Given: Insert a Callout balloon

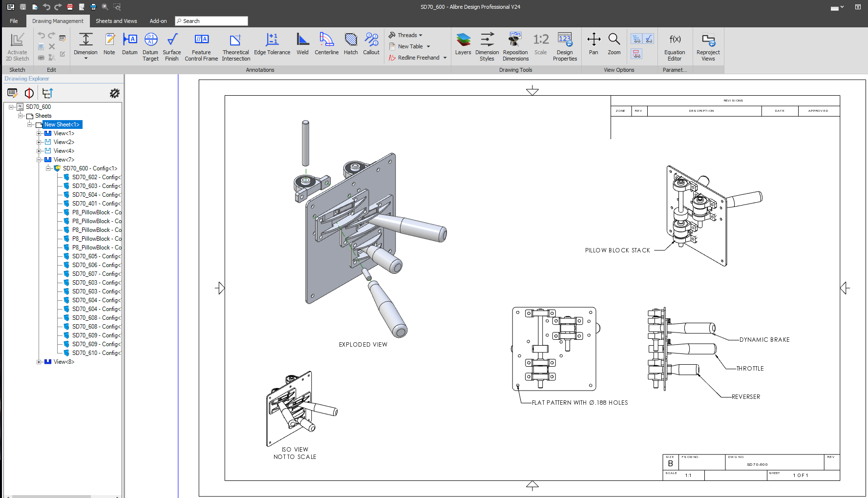Looking at the screenshot, I should (x=371, y=44).
